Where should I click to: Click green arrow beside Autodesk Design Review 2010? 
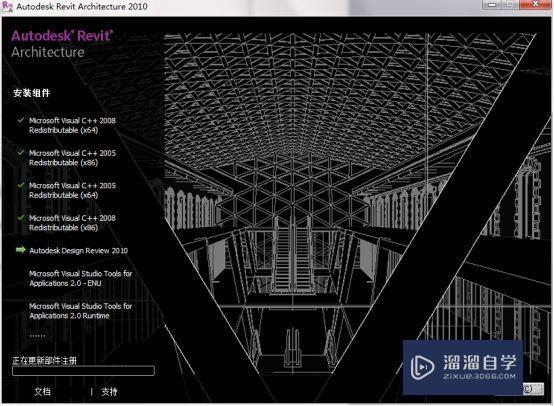coord(21,250)
